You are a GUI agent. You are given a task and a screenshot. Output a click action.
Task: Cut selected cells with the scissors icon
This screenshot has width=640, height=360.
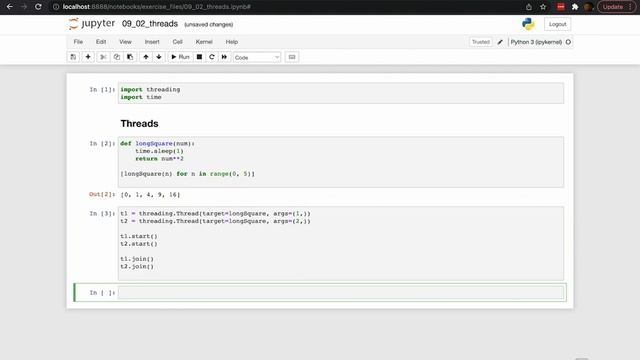[103, 57]
